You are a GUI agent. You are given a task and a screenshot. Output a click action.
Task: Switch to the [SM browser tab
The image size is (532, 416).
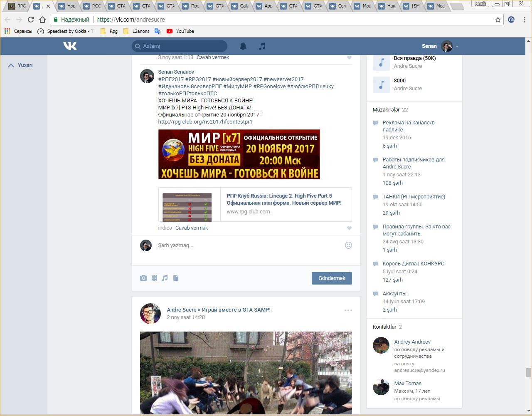pyautogui.click(x=412, y=6)
